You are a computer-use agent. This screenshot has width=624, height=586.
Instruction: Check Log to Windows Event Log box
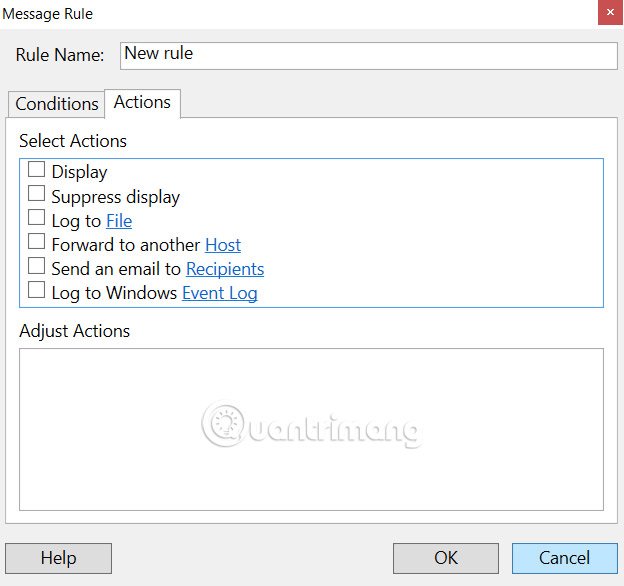coord(36,290)
